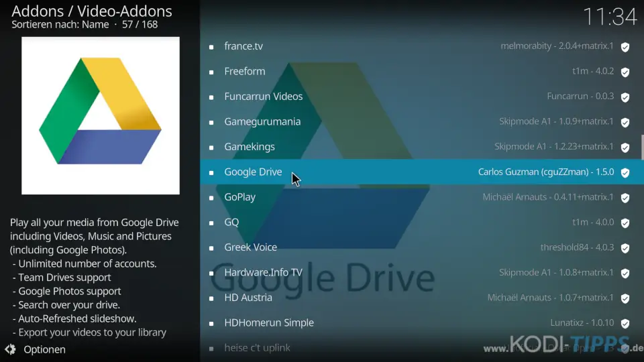Image resolution: width=644 pixels, height=362 pixels.
Task: Click the 'Addons / Video-Addons' heading
Action: [x=92, y=11]
